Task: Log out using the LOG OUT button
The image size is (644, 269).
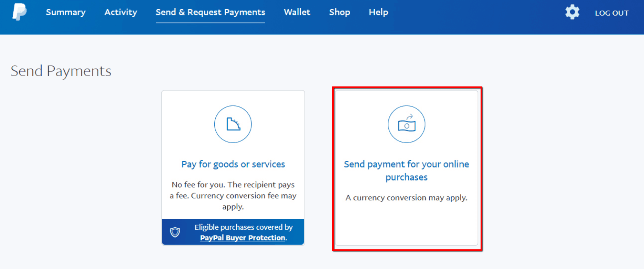Action: 612,13
